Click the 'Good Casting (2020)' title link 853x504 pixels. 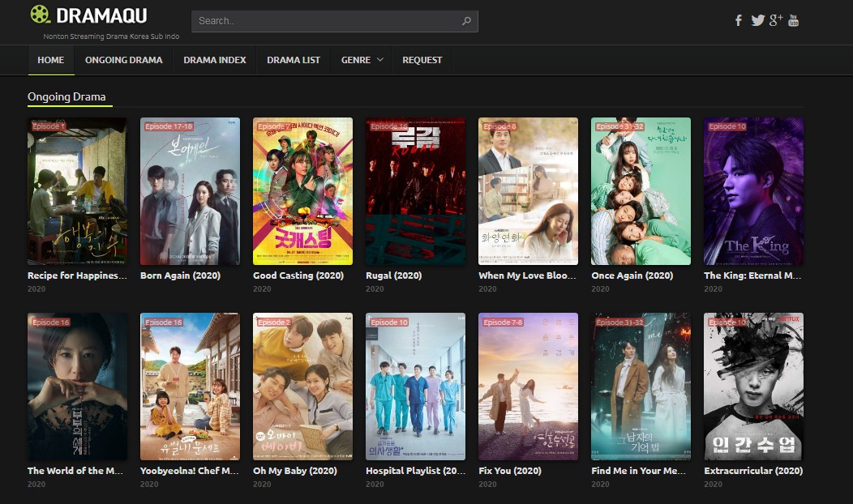(x=298, y=275)
